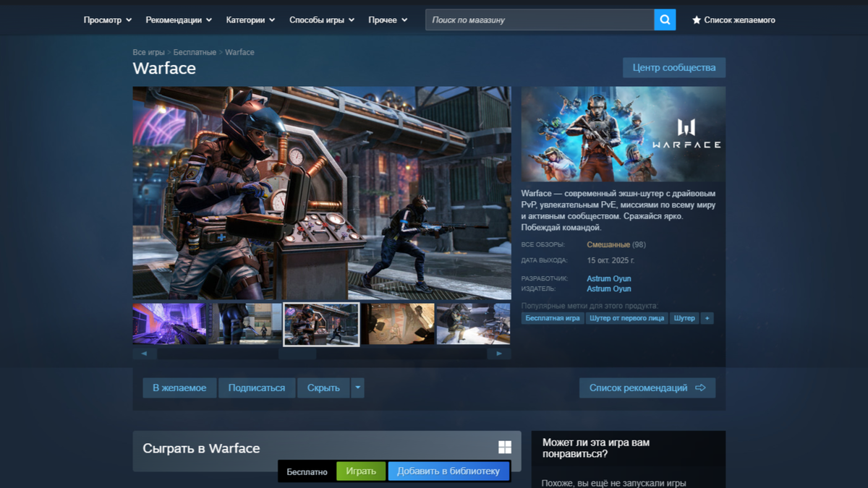Focus the Поиск по магазину field
Screen dimensions: 868x488
540,20
